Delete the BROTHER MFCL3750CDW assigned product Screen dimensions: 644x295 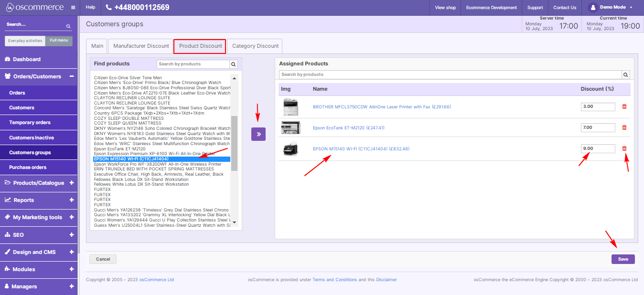pos(624,106)
